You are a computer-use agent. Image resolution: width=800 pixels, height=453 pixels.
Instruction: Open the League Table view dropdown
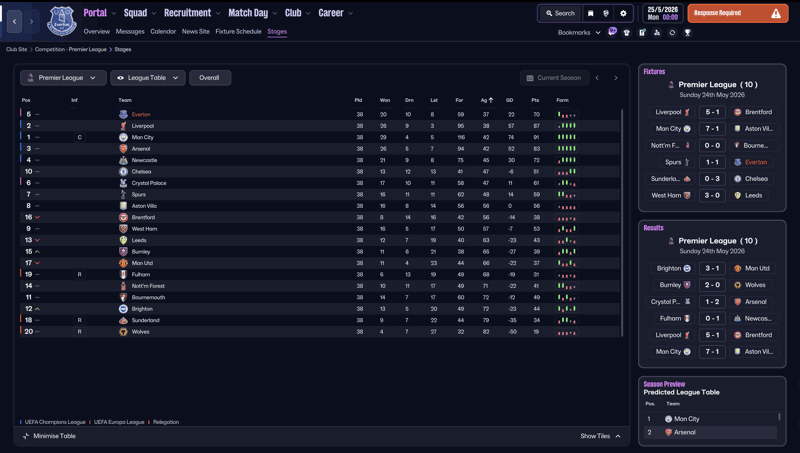coord(147,78)
